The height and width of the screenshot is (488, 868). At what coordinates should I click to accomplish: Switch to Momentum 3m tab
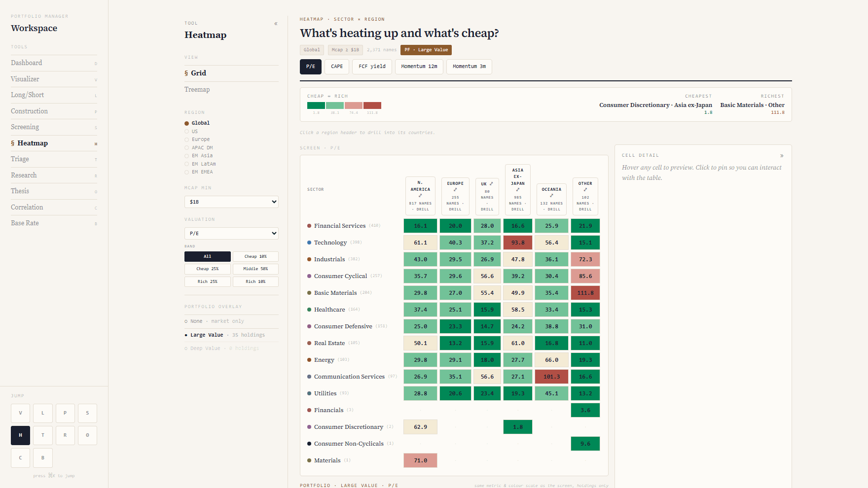(469, 67)
